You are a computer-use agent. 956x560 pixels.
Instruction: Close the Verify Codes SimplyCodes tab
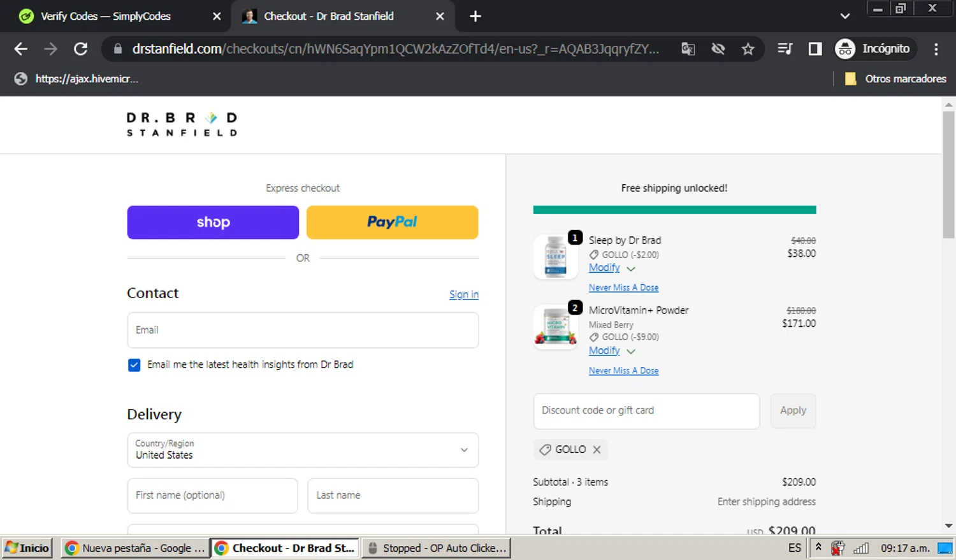coord(217,17)
